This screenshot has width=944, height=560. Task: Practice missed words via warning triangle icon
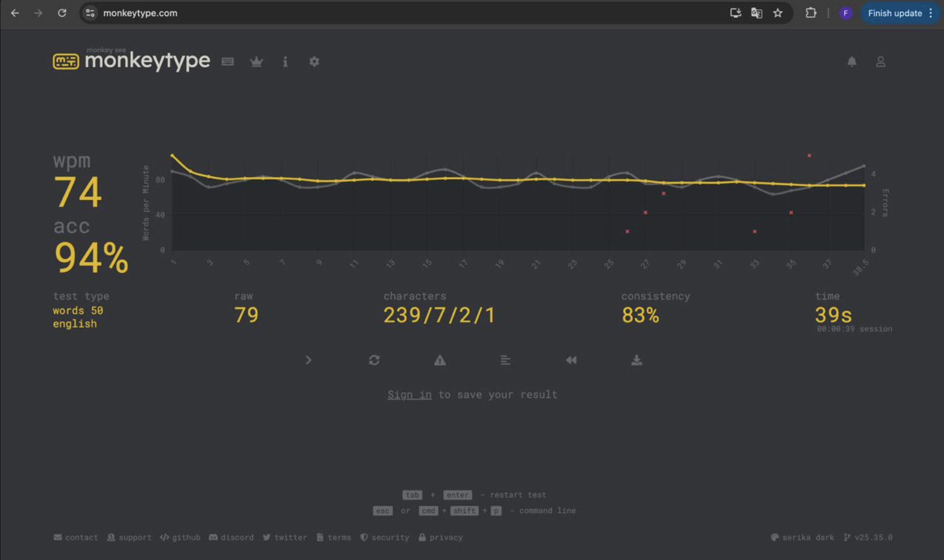coord(440,360)
